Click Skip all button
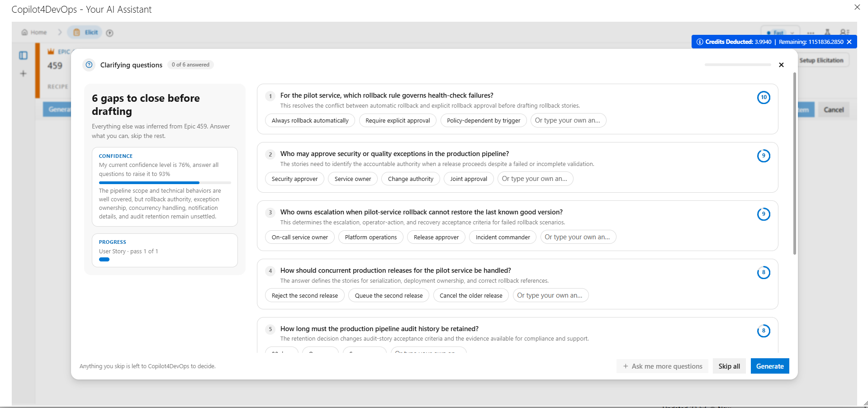The height and width of the screenshot is (408, 868). pyautogui.click(x=729, y=366)
